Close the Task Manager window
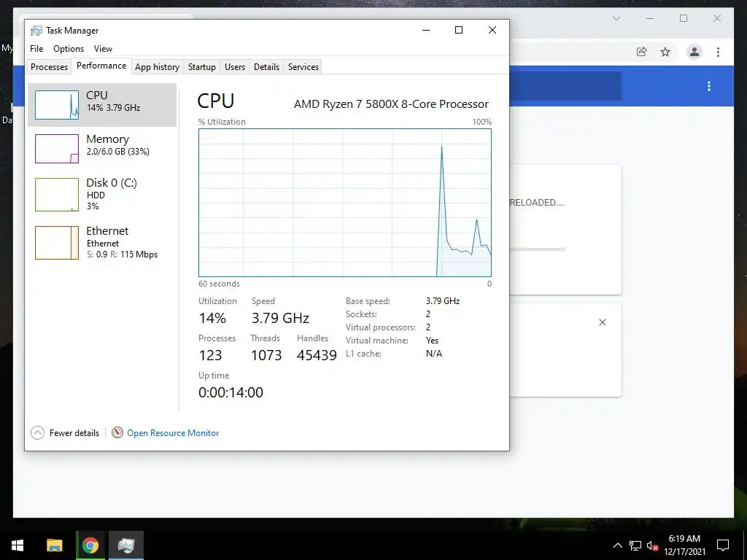747x560 pixels. coord(492,30)
